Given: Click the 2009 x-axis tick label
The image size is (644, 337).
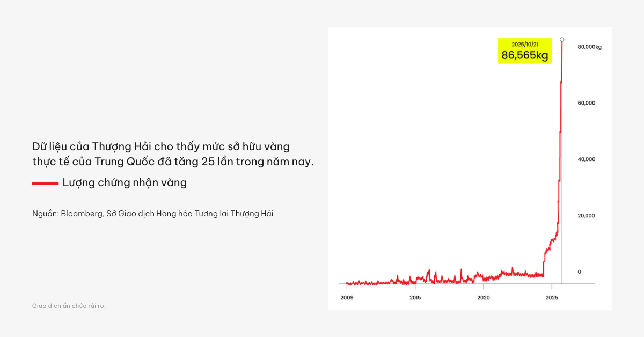Looking at the screenshot, I should coord(347,297).
